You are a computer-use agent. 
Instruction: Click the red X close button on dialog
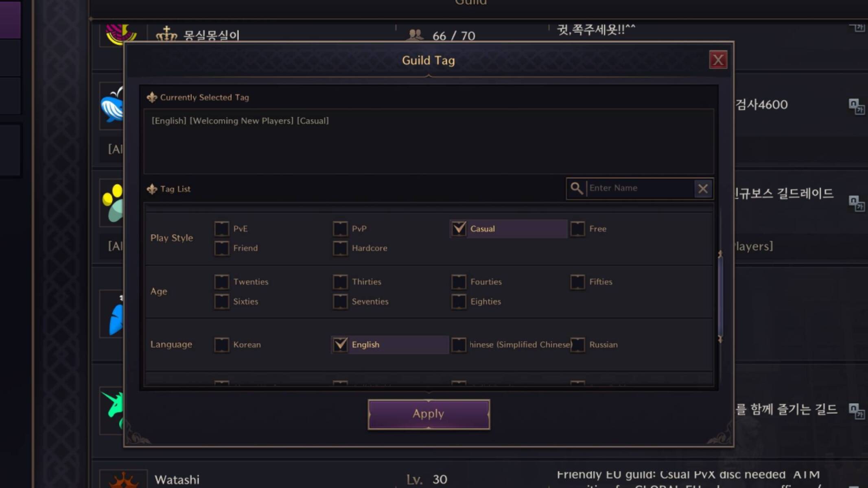coord(718,60)
